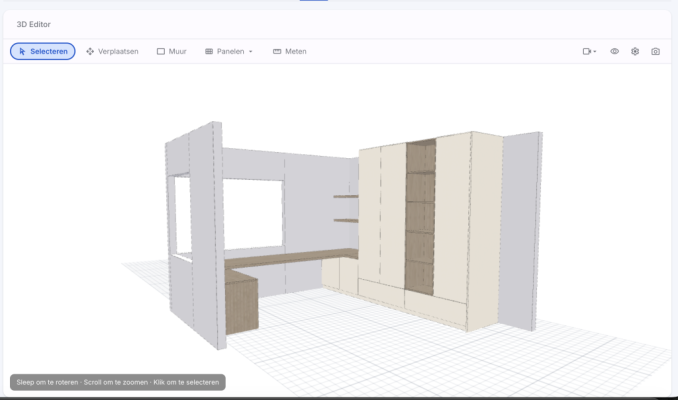
Task: Toggle visibility with the eye icon
Action: tap(614, 51)
